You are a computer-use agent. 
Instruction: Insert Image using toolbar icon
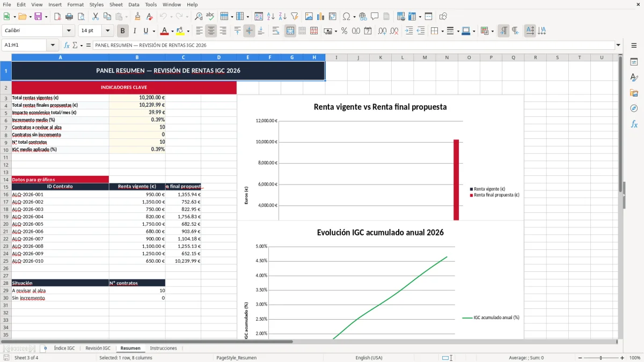click(x=310, y=17)
